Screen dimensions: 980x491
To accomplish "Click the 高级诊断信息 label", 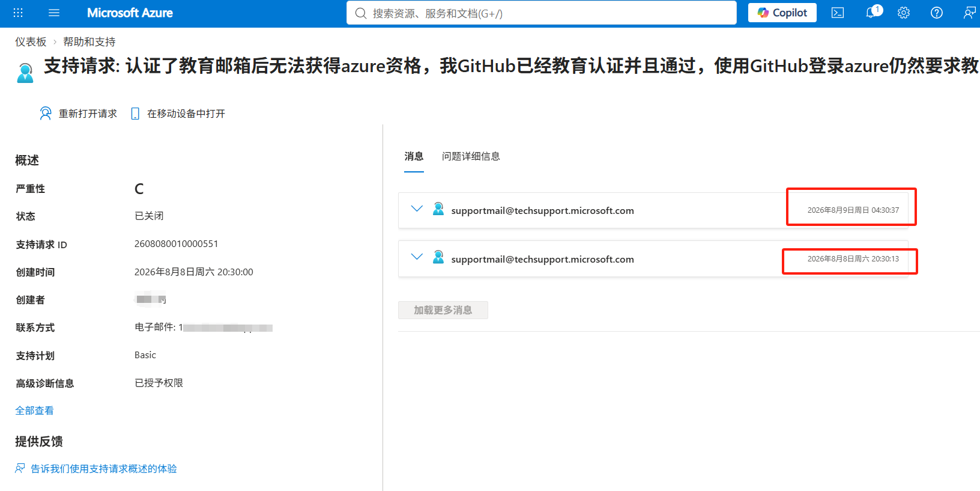I will click(x=45, y=383).
